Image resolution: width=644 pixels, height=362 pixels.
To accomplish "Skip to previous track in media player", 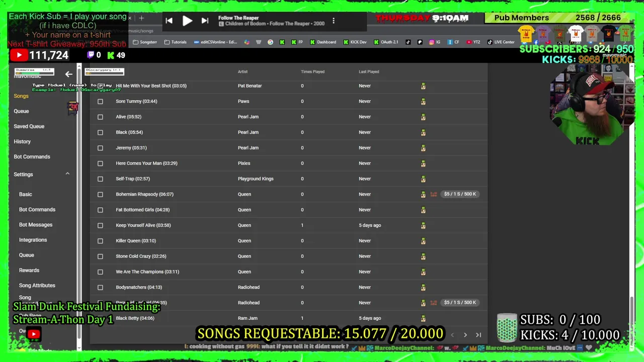I will point(169,21).
